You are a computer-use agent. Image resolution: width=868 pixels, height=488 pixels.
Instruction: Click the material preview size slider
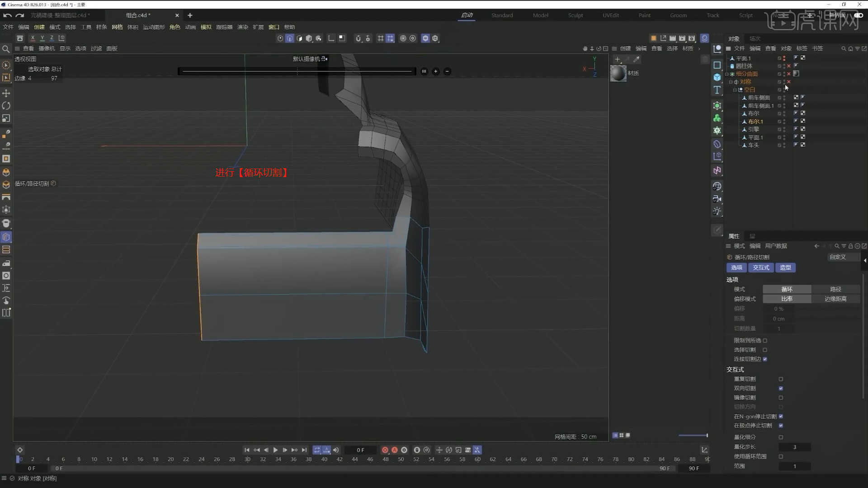[693, 436]
